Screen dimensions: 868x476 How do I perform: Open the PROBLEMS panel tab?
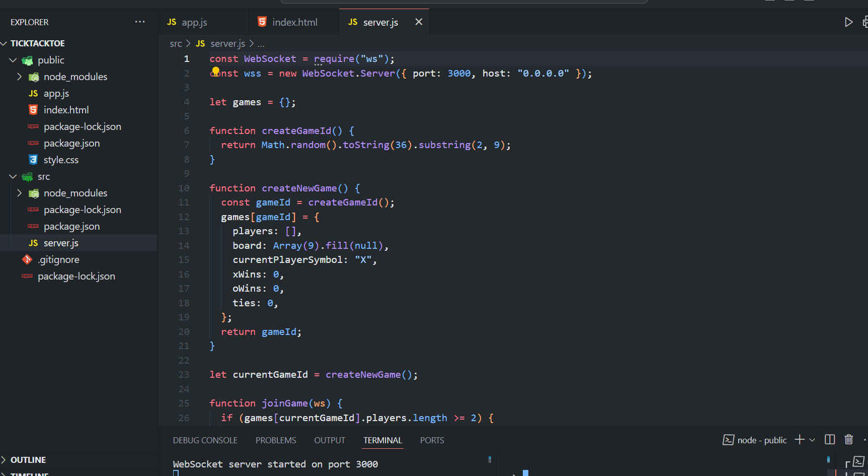pos(276,440)
